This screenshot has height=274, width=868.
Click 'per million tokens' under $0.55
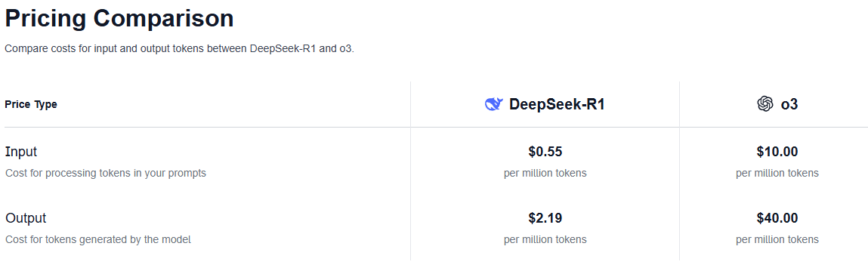pos(545,174)
